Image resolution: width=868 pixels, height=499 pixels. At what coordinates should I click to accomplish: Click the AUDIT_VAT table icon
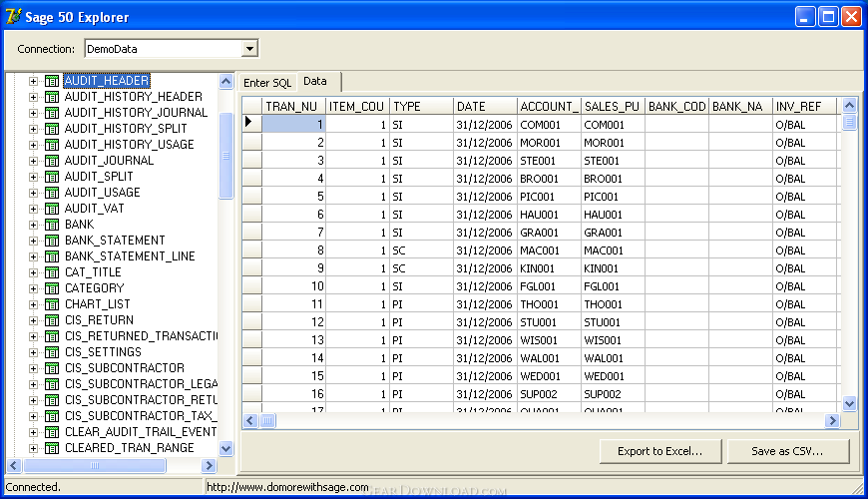coord(52,209)
